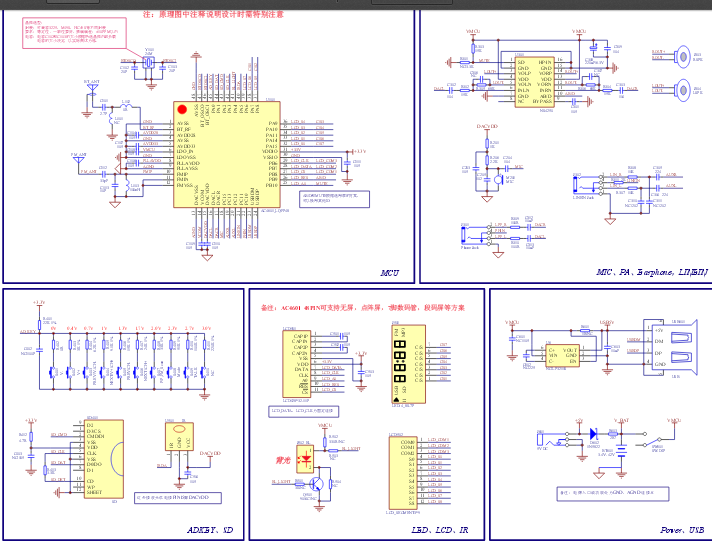Click the DC power jack symbol

[553, 440]
